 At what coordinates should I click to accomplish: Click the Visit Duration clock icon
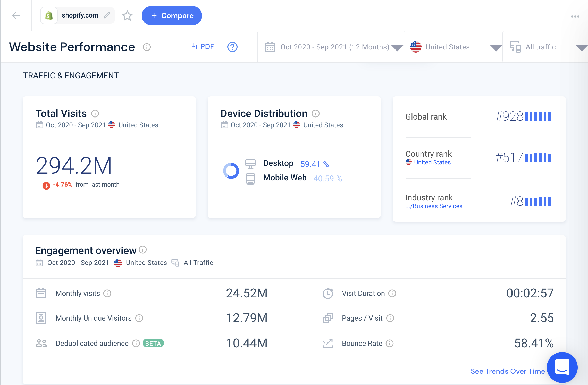point(328,293)
